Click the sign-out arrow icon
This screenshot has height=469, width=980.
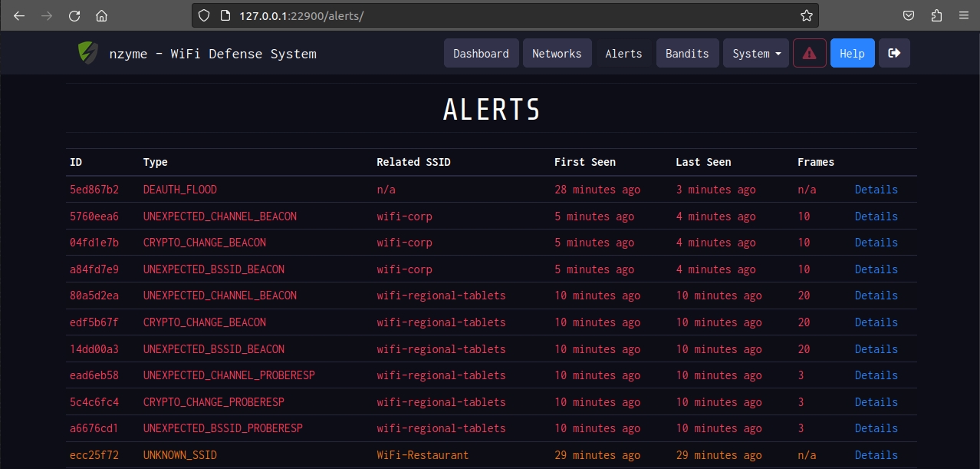click(894, 54)
